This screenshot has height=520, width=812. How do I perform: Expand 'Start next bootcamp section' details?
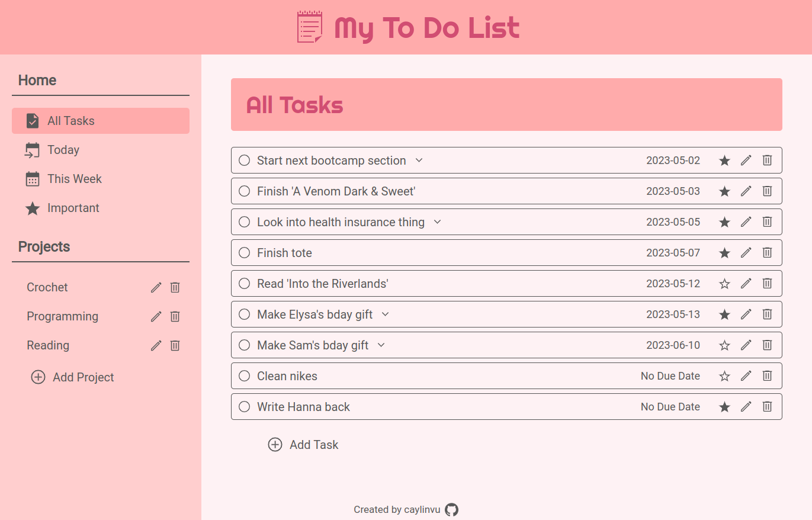tap(419, 161)
